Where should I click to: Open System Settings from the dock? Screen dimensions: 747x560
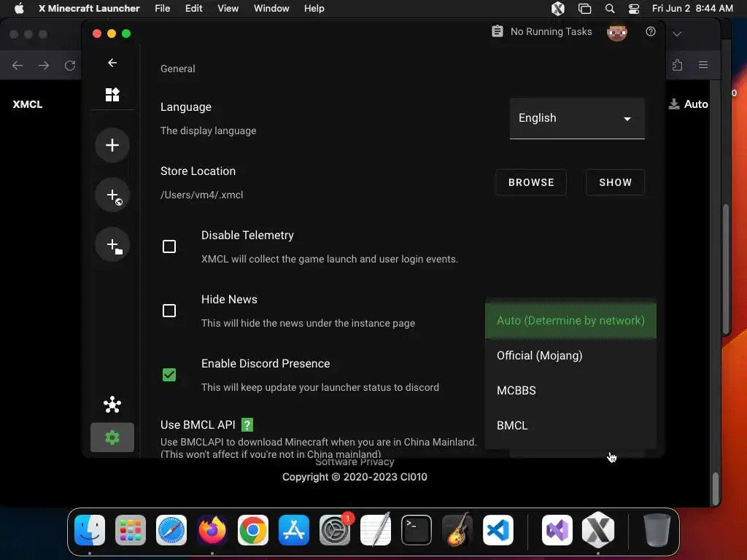click(x=334, y=530)
